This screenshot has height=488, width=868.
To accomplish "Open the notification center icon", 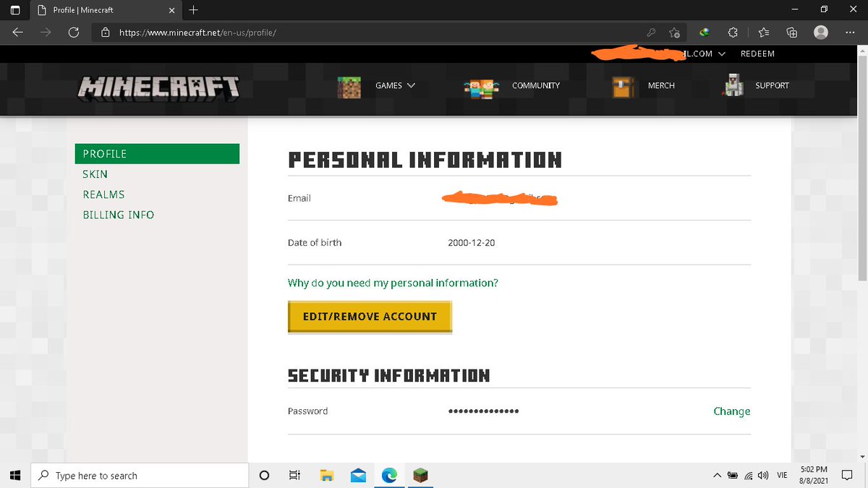I will pyautogui.click(x=847, y=475).
